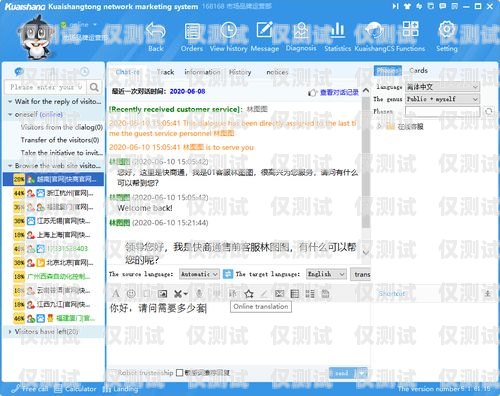Collapse chat header with up chevron
500x396 pixels.
[x=366, y=90]
